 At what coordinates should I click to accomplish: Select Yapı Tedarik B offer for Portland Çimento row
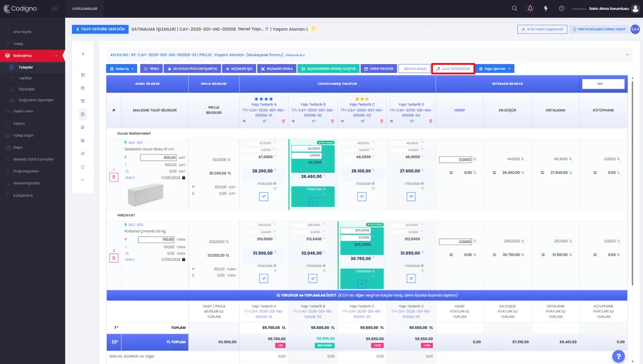pos(313,278)
